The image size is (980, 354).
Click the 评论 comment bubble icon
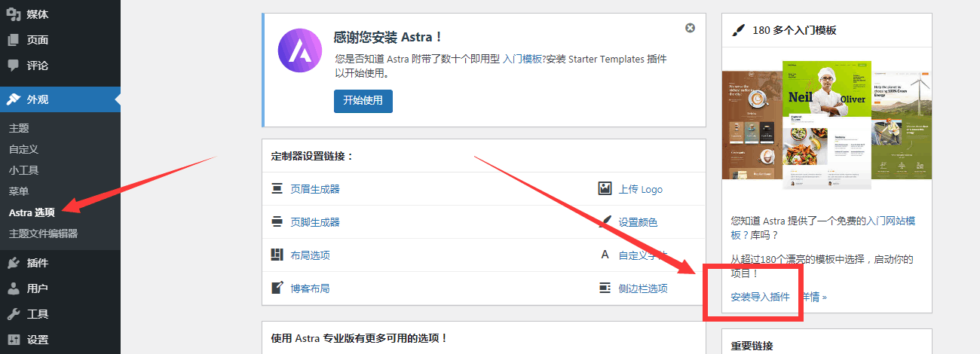coord(14,66)
